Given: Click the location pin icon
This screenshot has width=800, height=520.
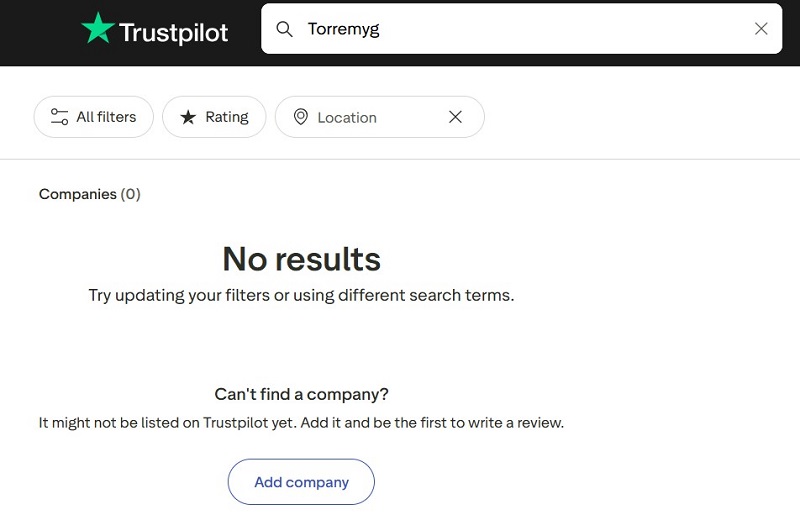Looking at the screenshot, I should 300,117.
